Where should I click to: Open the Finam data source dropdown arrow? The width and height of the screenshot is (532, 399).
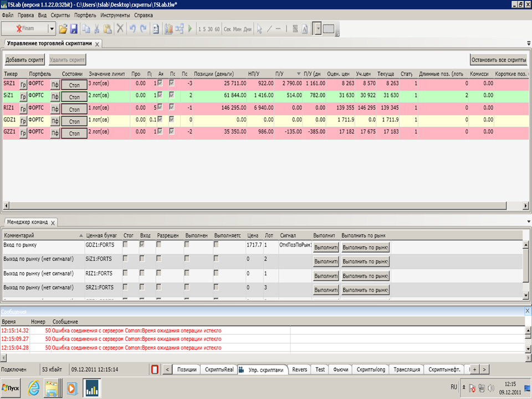(52, 29)
